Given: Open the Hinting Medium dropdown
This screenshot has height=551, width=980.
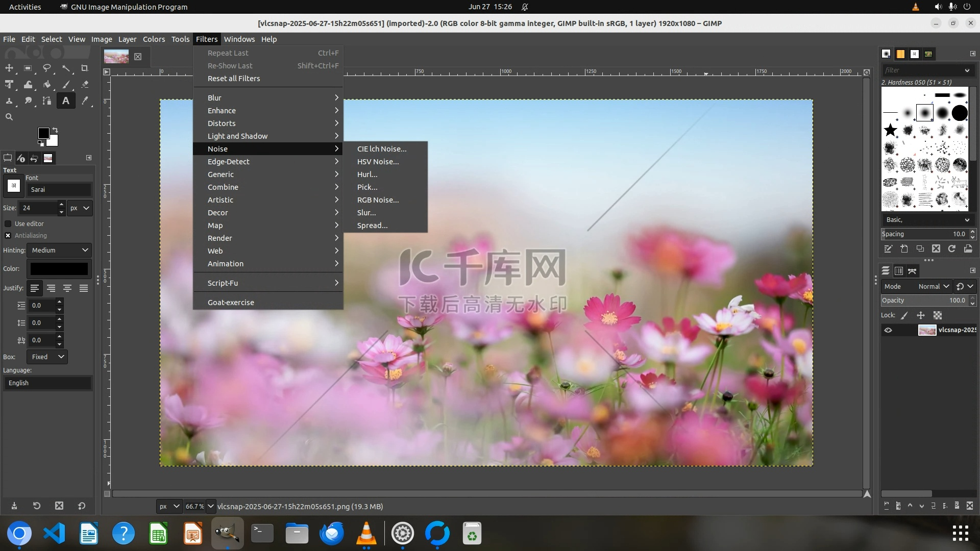Looking at the screenshot, I should (x=59, y=250).
